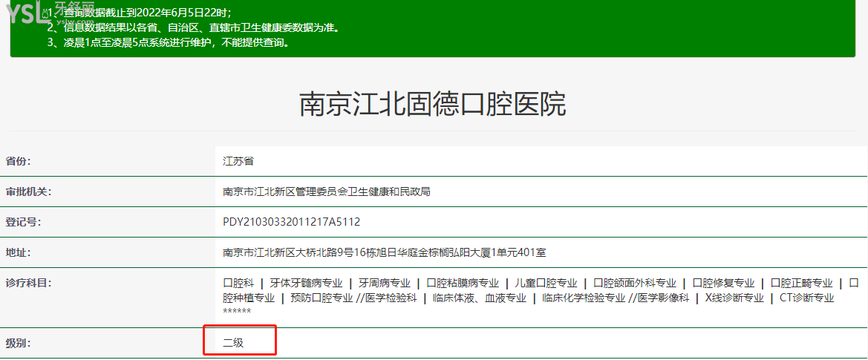Click CT诊断专业 in the department list
Image resolution: width=868 pixels, height=360 pixels.
pyautogui.click(x=806, y=298)
